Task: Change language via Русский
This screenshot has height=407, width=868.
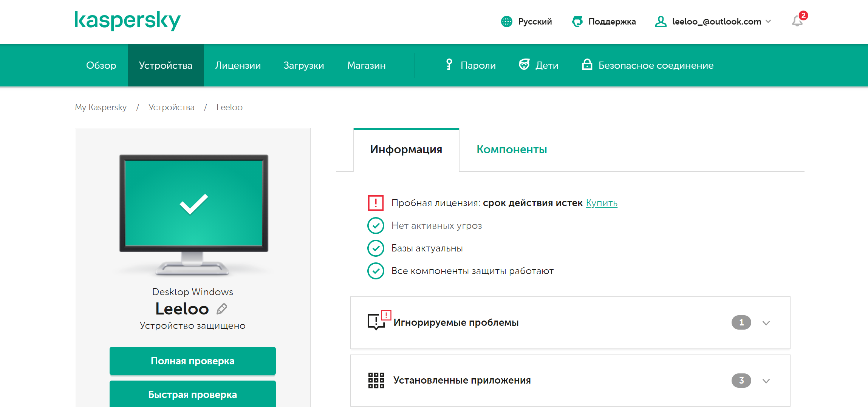Action: [x=535, y=22]
